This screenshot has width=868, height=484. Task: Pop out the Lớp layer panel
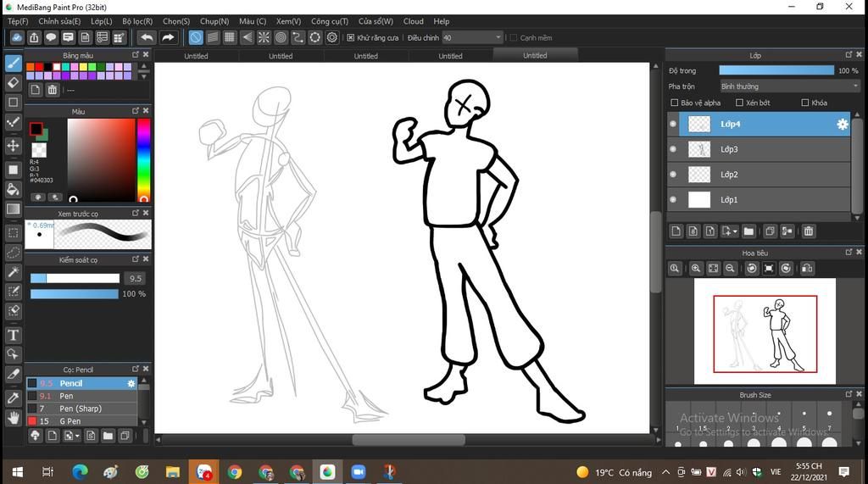(x=849, y=54)
